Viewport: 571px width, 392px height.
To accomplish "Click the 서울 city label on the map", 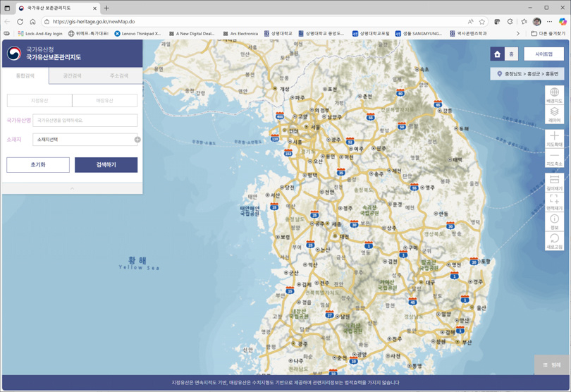I will (x=315, y=127).
